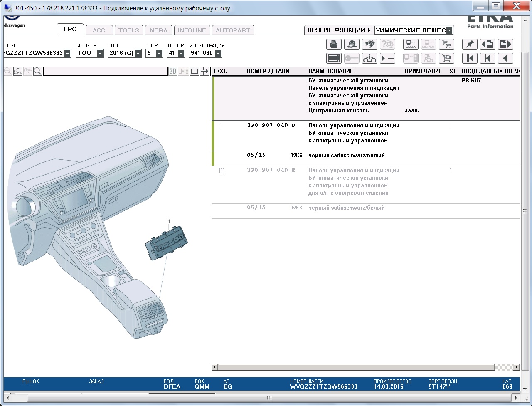The width and height of the screenshot is (532, 406).
Task: Switch to the TOOLS tab
Action: [x=129, y=30]
